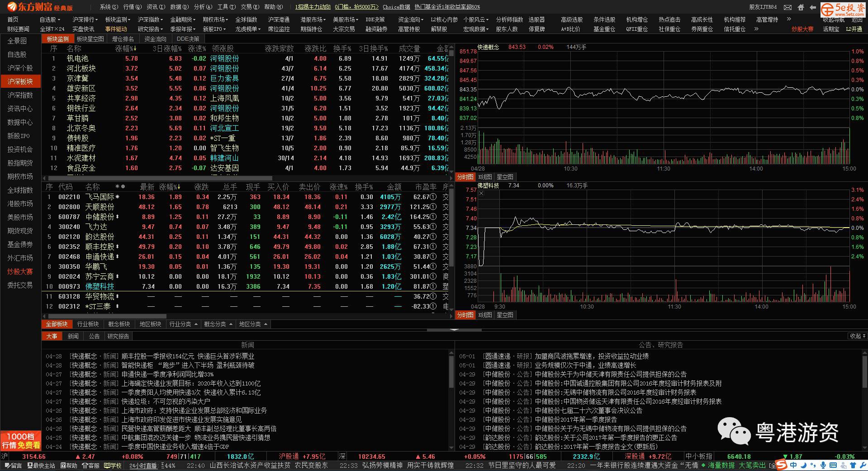
Task: Toggle the panel collapse handle above news
Action: (455, 329)
